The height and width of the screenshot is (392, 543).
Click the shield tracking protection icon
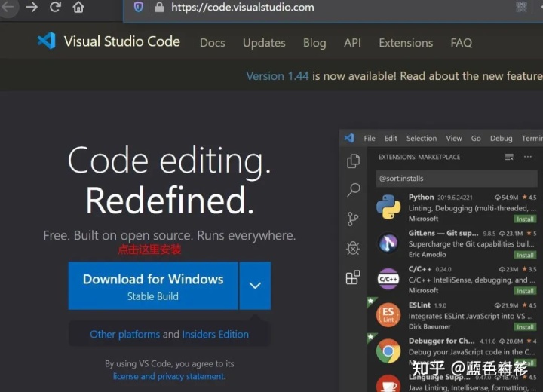[138, 7]
